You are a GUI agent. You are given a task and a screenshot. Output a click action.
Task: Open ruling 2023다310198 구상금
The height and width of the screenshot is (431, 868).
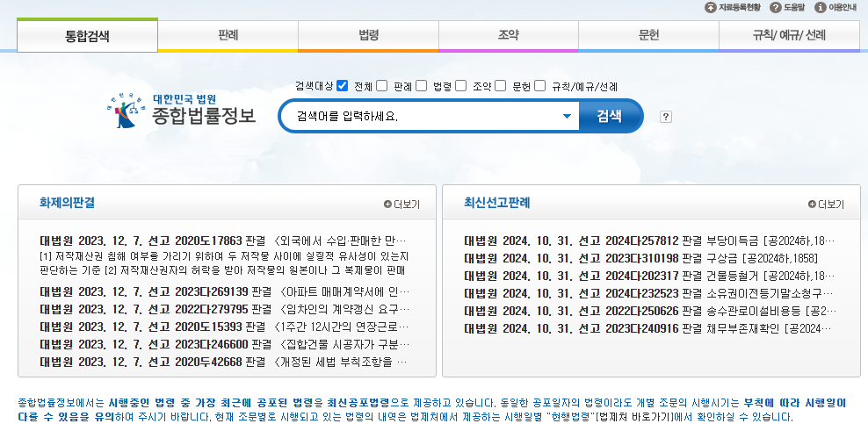tap(640, 258)
